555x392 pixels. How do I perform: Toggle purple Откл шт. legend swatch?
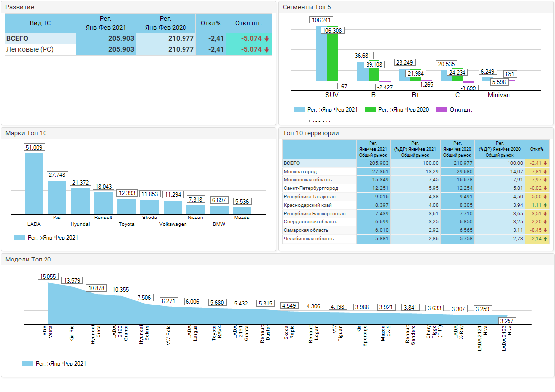[x=441, y=110]
